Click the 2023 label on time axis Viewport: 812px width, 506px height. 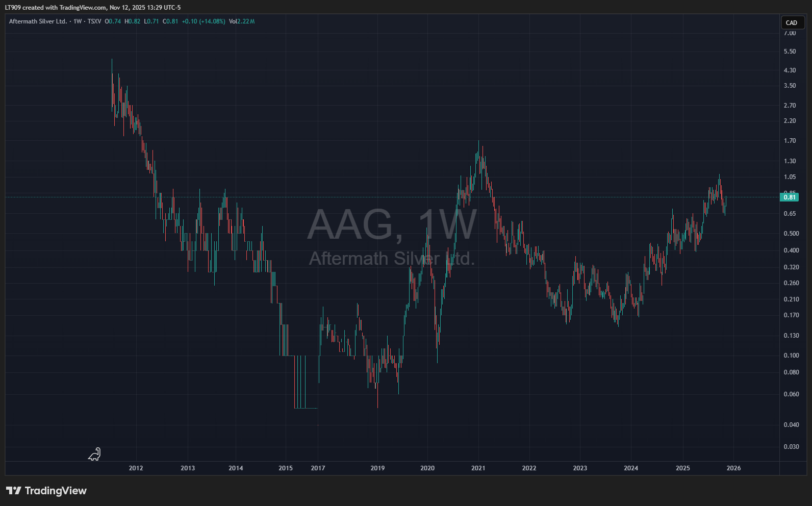pyautogui.click(x=580, y=468)
